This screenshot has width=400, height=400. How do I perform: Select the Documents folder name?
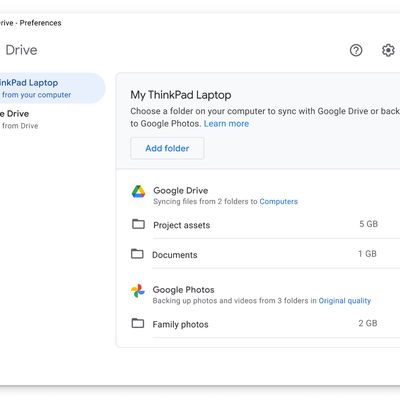coord(175,255)
